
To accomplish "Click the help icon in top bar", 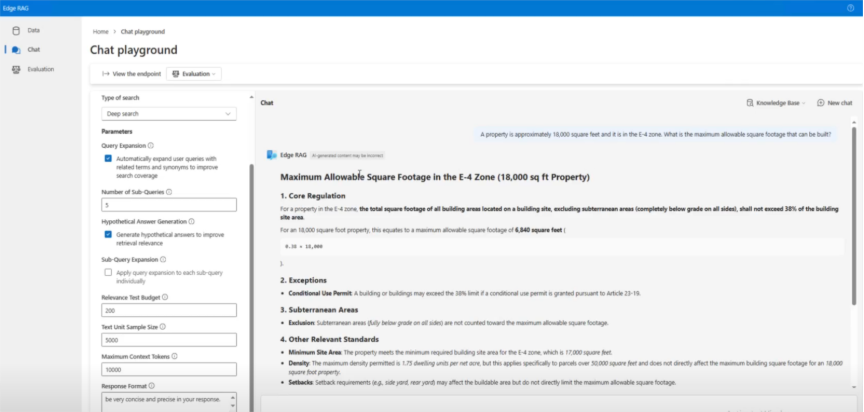I will tap(850, 7).
